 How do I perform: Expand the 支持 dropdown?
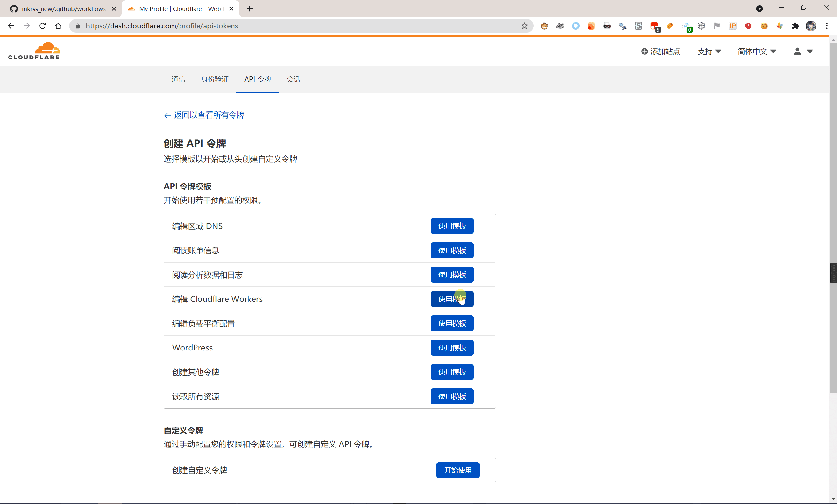(709, 51)
